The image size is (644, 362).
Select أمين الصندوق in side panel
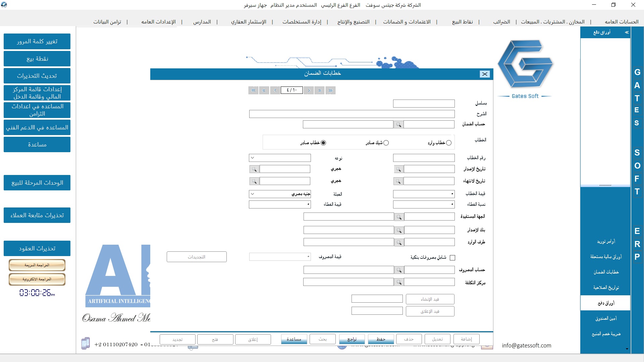(x=606, y=318)
